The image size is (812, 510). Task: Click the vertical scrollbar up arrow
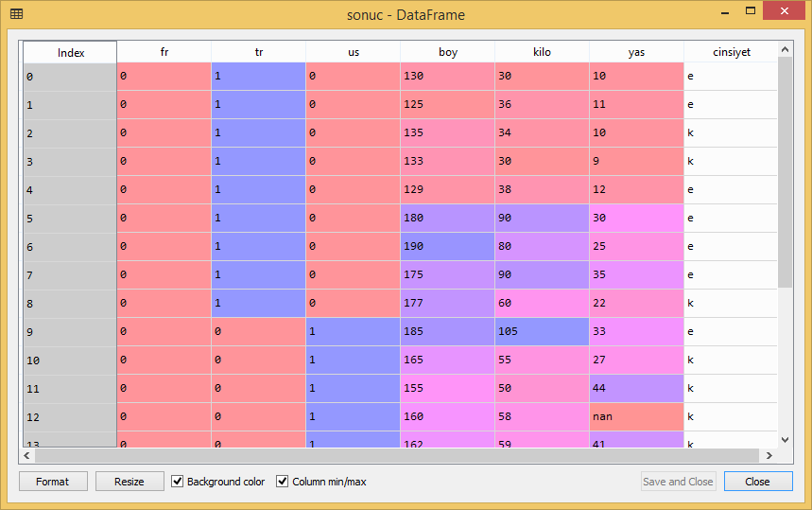point(786,49)
